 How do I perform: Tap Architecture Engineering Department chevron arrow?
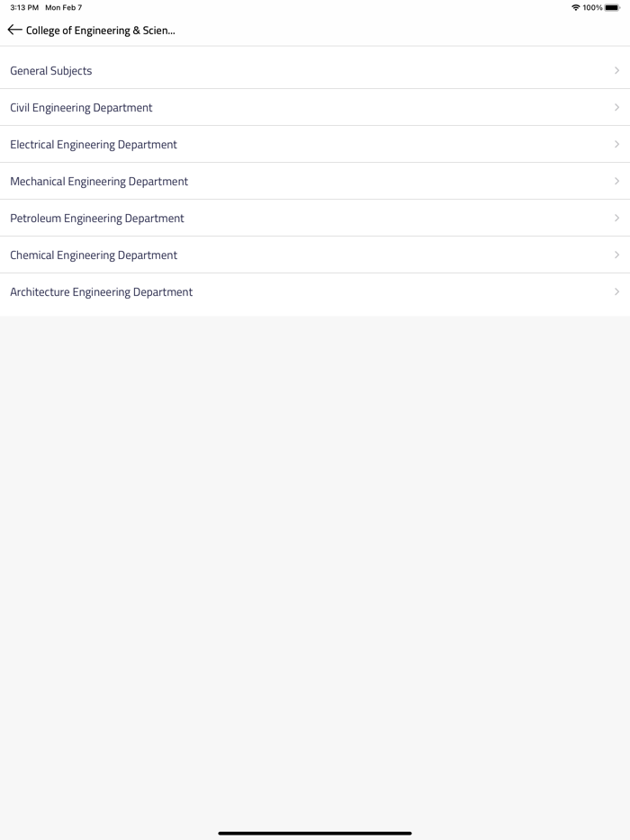pyautogui.click(x=616, y=292)
